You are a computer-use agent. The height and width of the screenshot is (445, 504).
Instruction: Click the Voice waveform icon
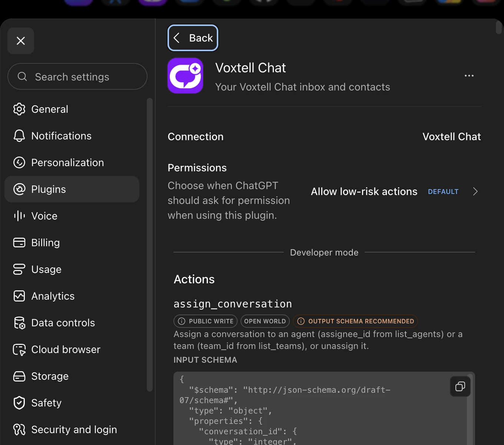point(19,216)
